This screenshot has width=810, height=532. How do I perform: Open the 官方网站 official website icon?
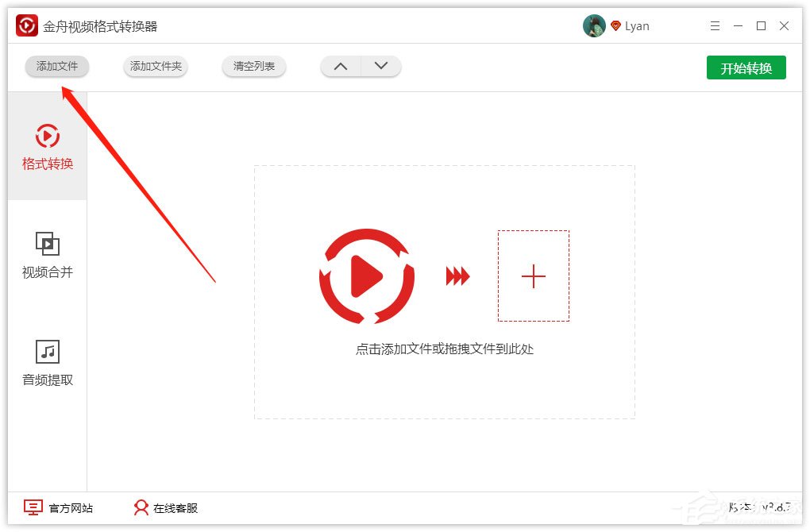33,507
